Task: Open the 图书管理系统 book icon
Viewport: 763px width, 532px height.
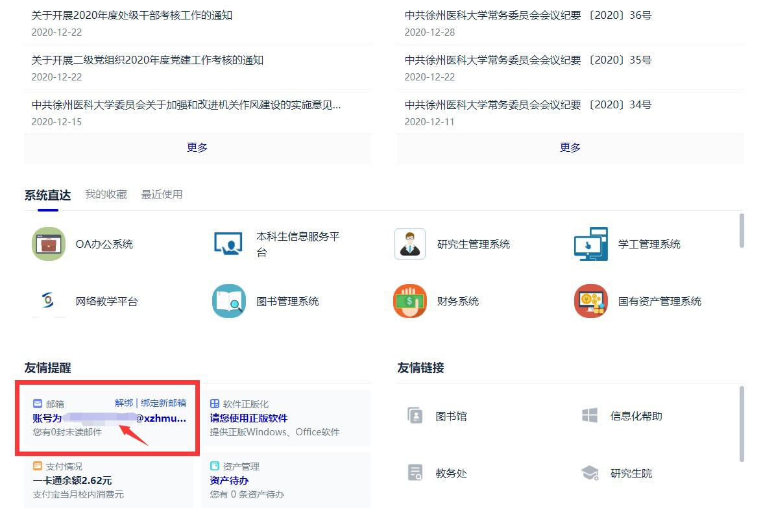Action: (228, 301)
